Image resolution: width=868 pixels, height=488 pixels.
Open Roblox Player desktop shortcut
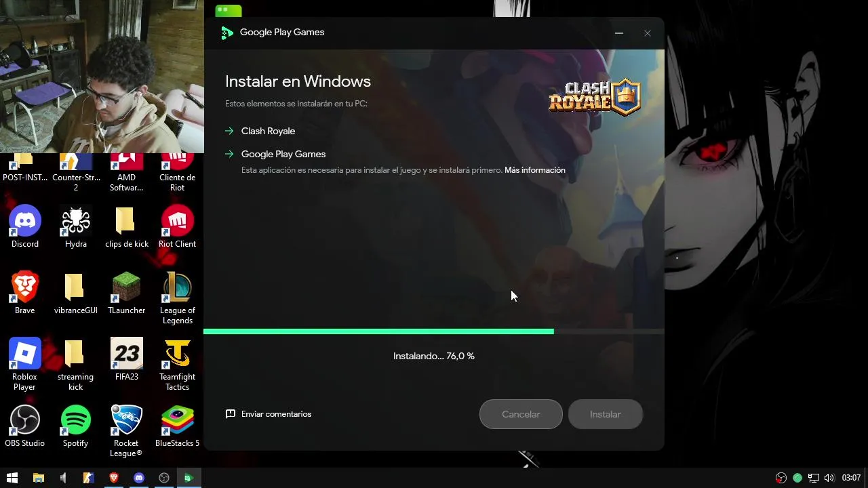click(25, 364)
